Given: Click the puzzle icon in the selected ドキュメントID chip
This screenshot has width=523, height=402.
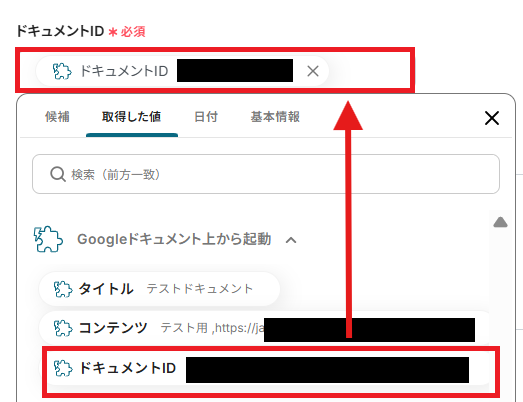Looking at the screenshot, I should [x=62, y=71].
